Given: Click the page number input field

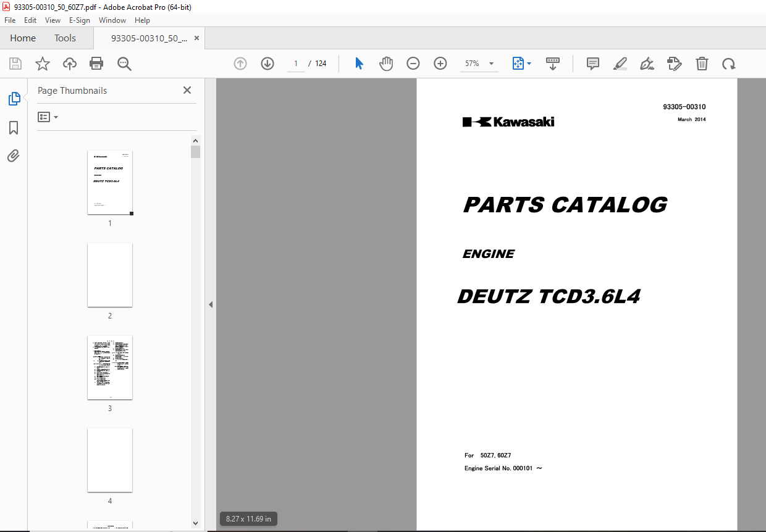Looking at the screenshot, I should pos(296,64).
